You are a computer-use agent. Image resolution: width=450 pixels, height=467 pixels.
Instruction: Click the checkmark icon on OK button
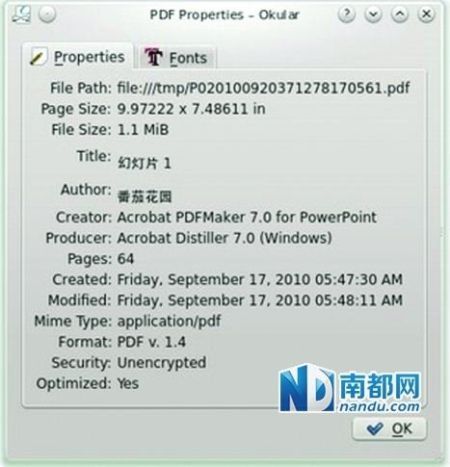click(x=375, y=429)
